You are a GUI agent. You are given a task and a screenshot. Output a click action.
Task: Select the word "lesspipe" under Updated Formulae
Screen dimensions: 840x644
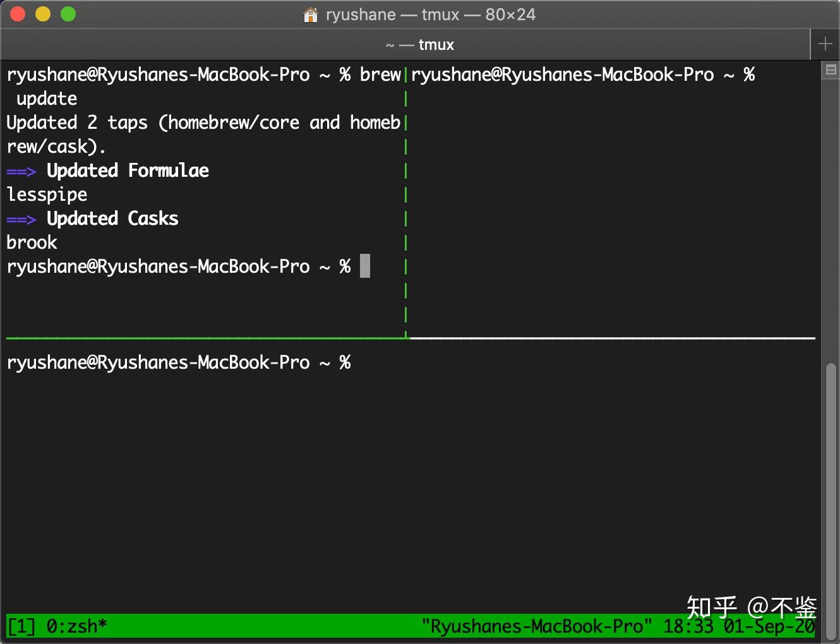click(46, 194)
